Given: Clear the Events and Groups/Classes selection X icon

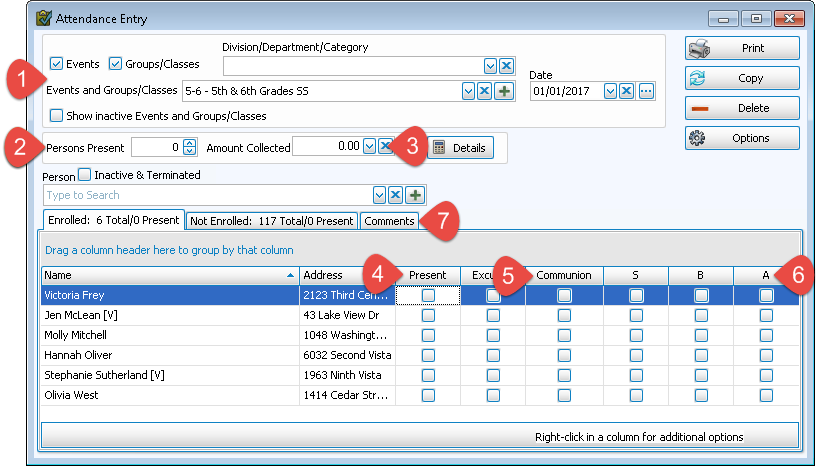Looking at the screenshot, I should [x=485, y=91].
